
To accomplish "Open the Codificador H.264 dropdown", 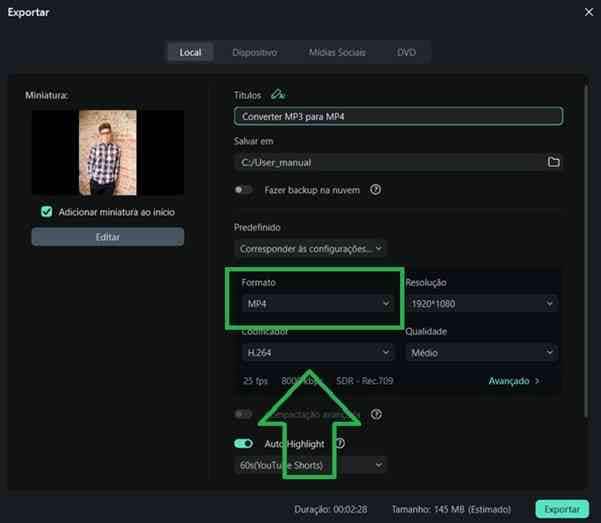I will coord(317,352).
